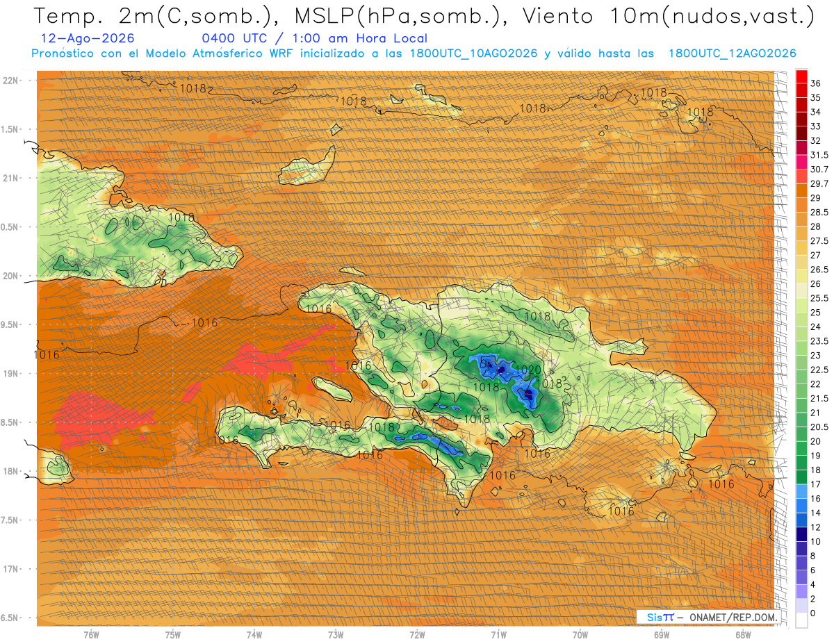Select the "69W" longitude axis label

[662, 634]
